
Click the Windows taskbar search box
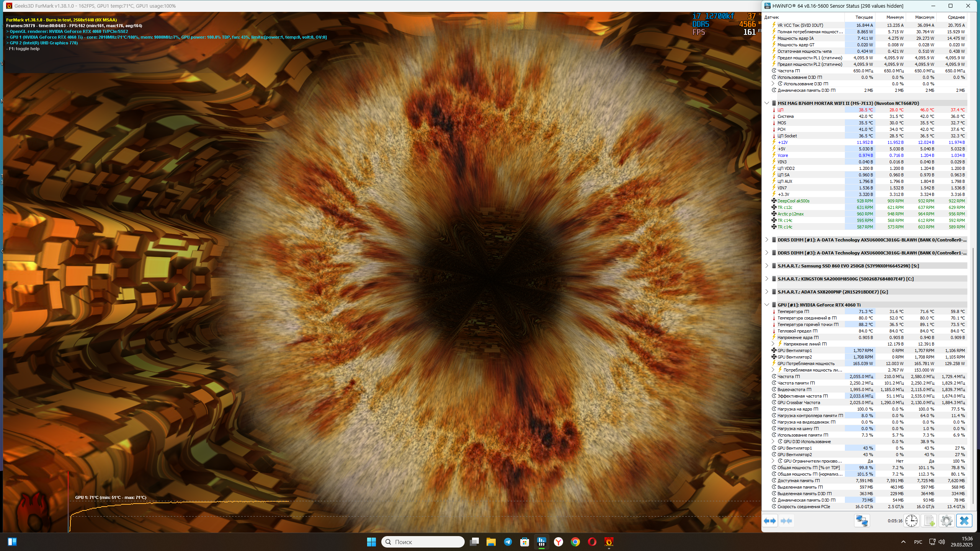pyautogui.click(x=423, y=542)
